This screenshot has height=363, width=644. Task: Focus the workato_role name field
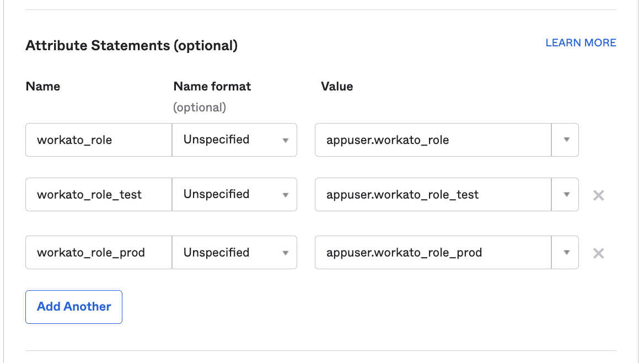(99, 140)
